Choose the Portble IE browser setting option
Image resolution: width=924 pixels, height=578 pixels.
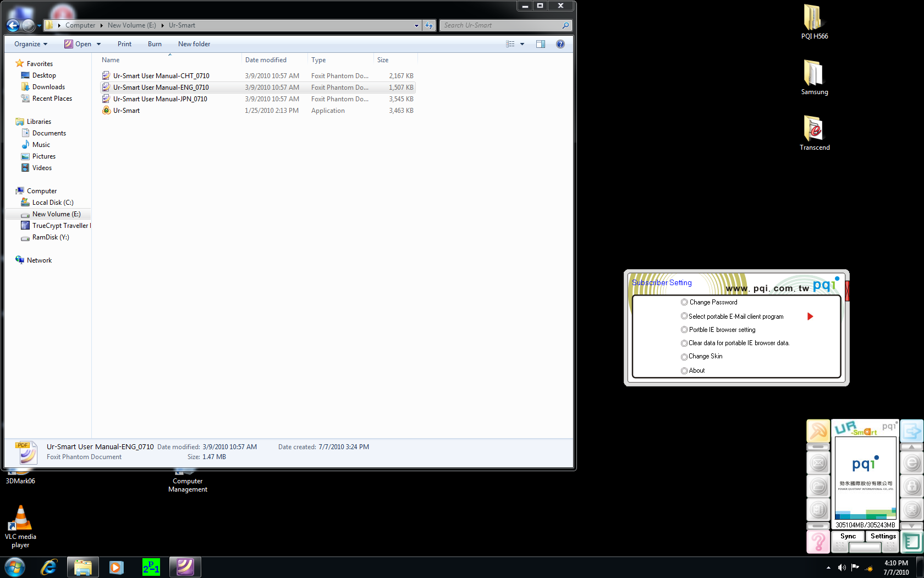[684, 330]
